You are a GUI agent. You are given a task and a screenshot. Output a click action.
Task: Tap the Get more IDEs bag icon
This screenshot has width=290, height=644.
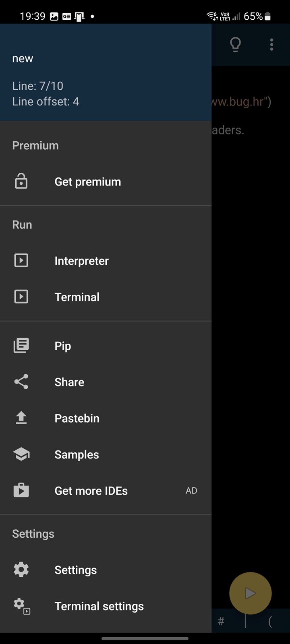[x=21, y=490]
